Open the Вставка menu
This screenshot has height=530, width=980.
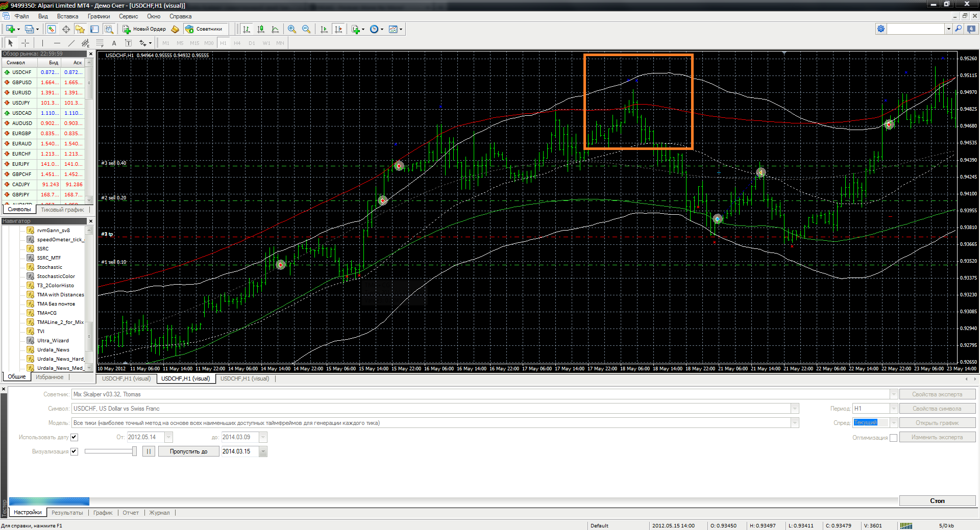(x=67, y=16)
